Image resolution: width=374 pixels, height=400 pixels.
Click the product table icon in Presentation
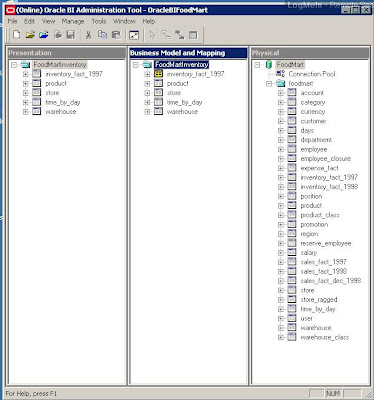(37, 83)
